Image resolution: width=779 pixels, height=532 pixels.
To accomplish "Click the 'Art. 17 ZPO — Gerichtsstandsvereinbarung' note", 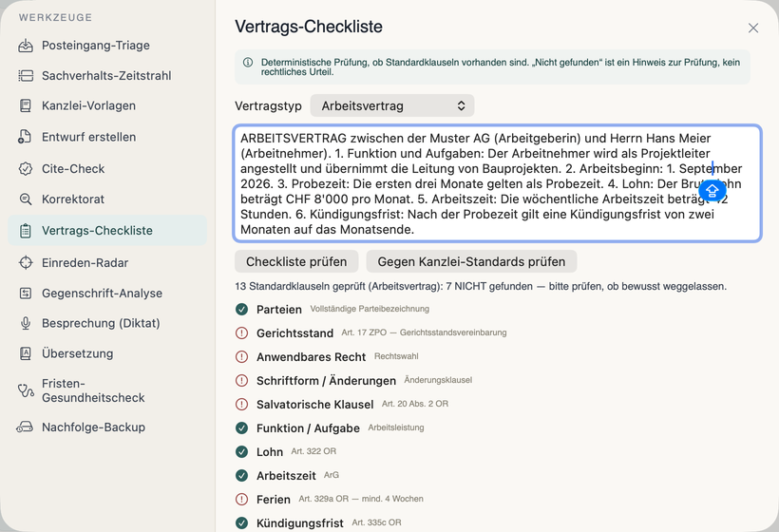I will pyautogui.click(x=424, y=332).
